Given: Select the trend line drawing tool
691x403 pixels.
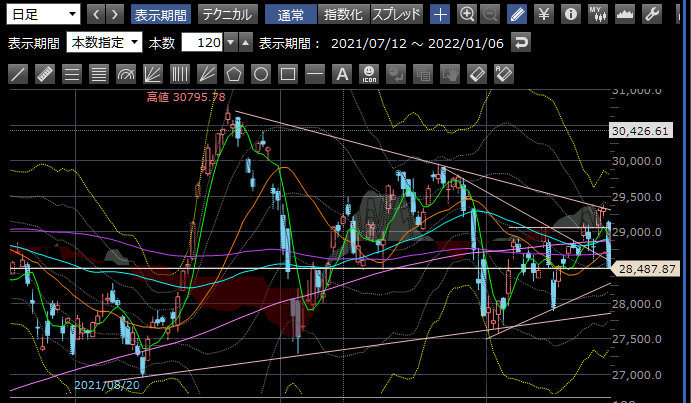Looking at the screenshot, I should click(x=18, y=73).
